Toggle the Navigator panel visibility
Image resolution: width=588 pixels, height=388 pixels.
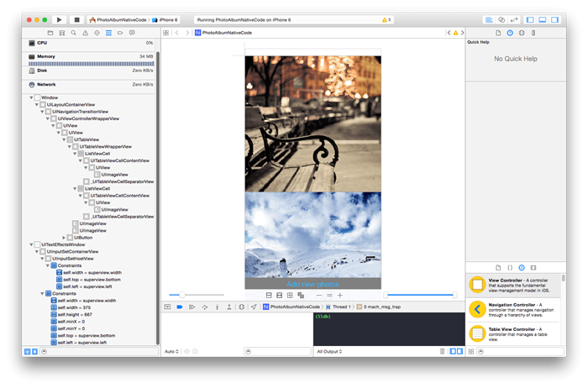tap(530, 18)
